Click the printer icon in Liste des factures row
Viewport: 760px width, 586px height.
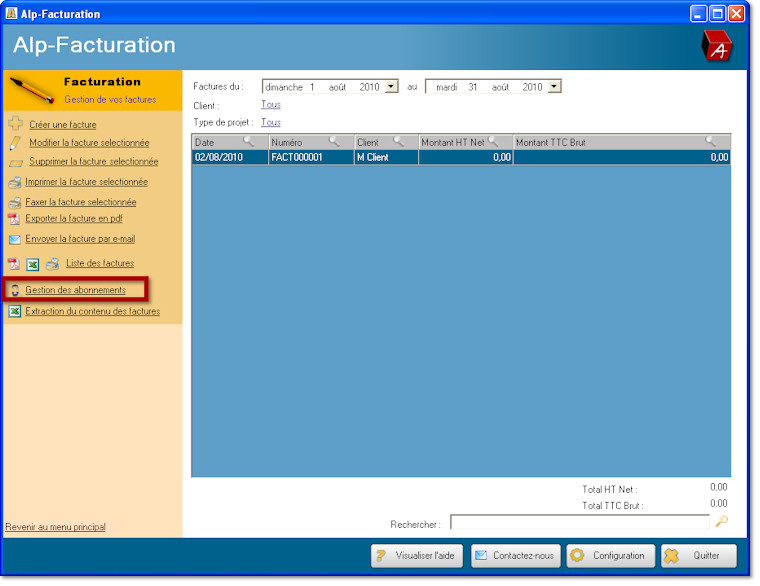click(52, 264)
